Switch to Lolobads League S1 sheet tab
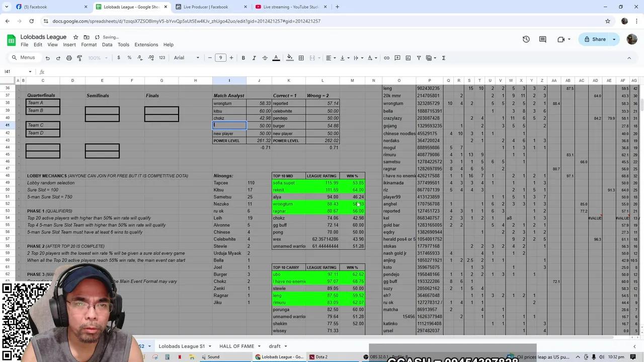The width and height of the screenshot is (644, 362). (182, 346)
